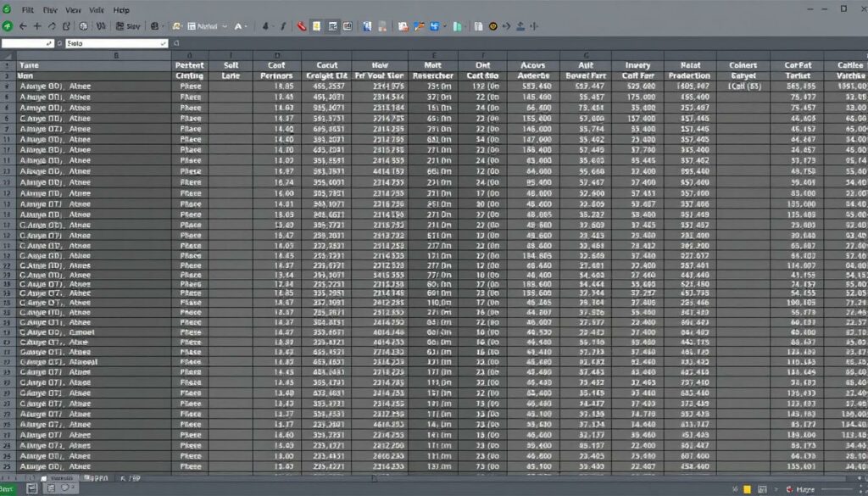
Task: Click the red marker toolbar icon
Action: click(x=302, y=26)
